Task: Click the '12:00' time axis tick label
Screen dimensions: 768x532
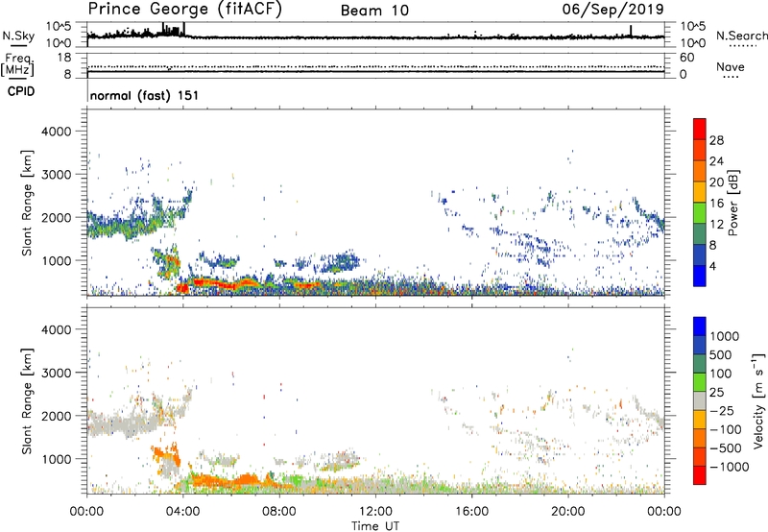Action: [375, 512]
